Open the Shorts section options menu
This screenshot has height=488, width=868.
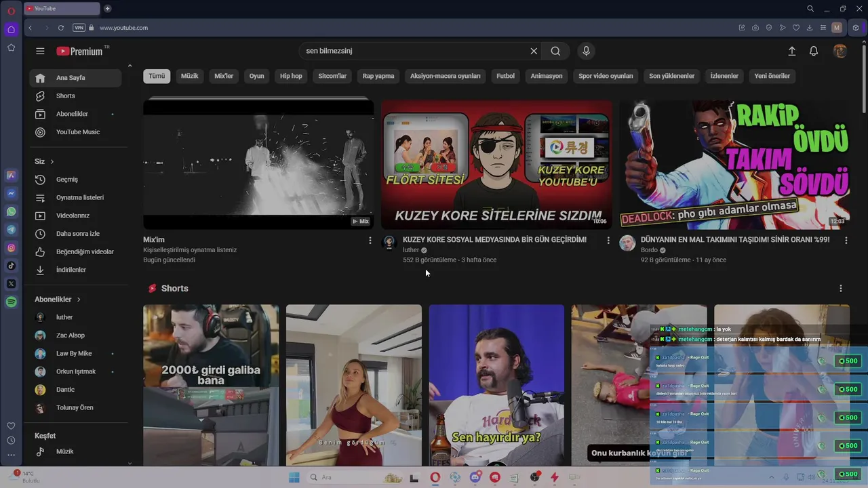click(841, 288)
